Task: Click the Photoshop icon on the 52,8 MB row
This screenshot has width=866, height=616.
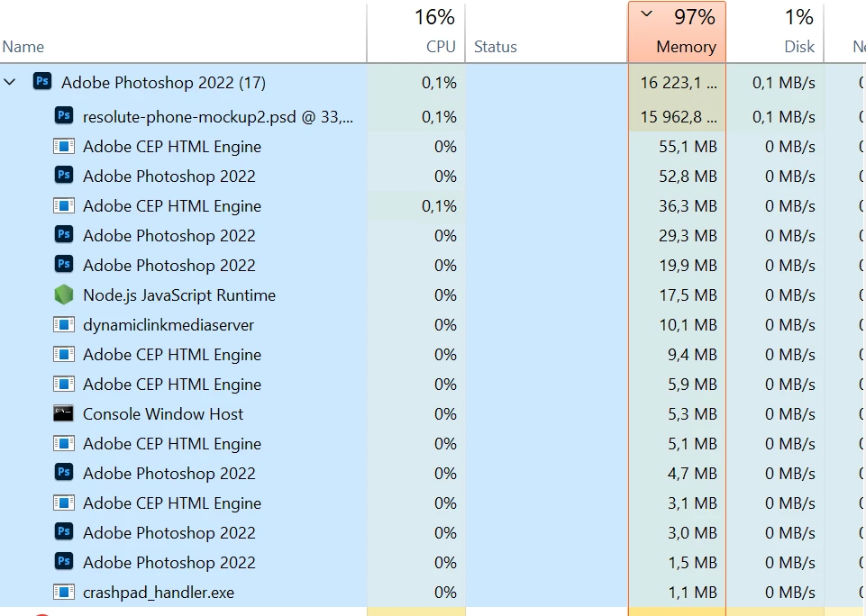Action: pos(63,176)
